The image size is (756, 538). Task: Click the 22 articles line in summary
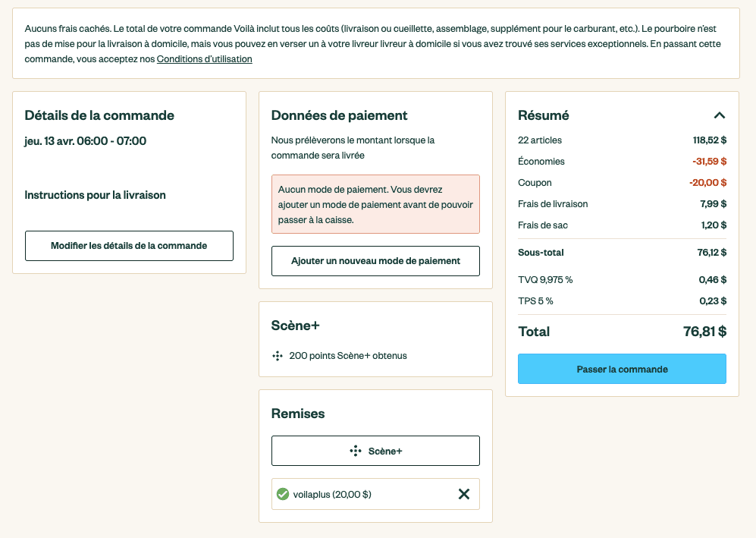click(540, 140)
